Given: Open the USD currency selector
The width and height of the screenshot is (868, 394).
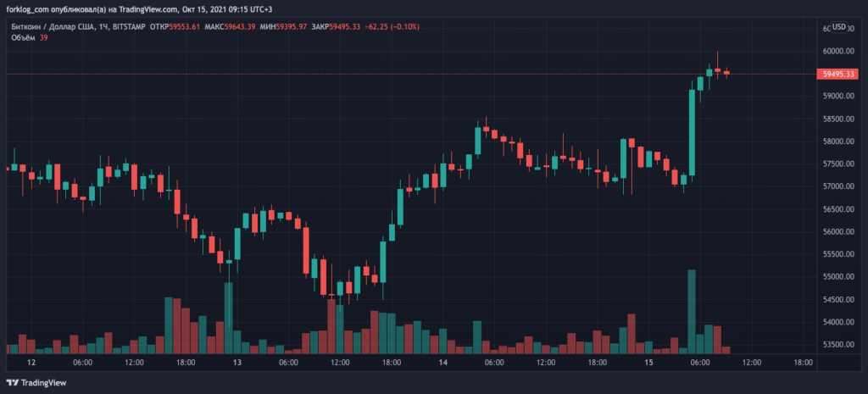Looking at the screenshot, I should click(839, 27).
